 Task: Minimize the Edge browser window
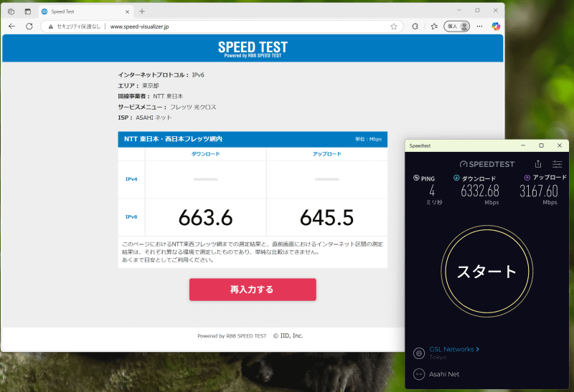459,10
